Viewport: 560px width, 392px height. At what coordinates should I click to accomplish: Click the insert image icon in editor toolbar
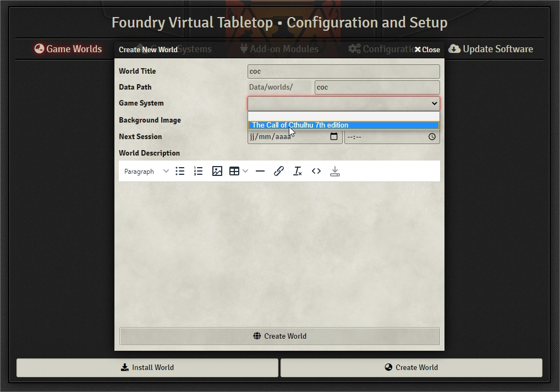(217, 172)
